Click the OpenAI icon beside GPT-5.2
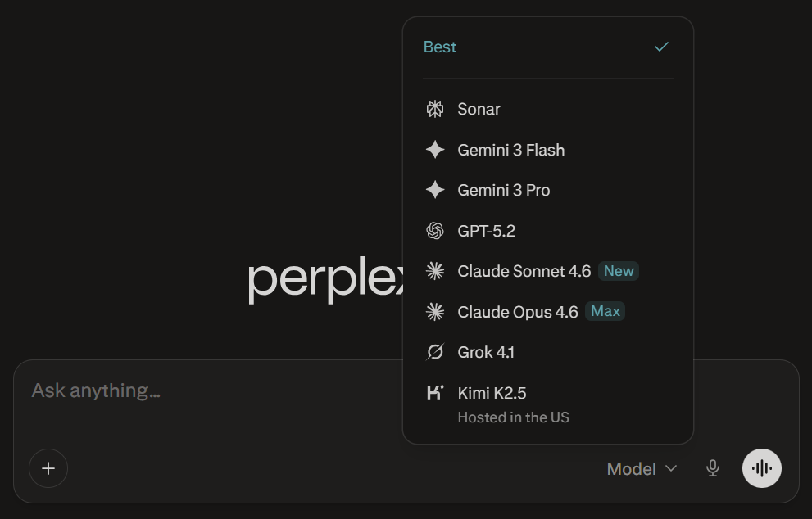This screenshot has width=812, height=519. pyautogui.click(x=435, y=230)
